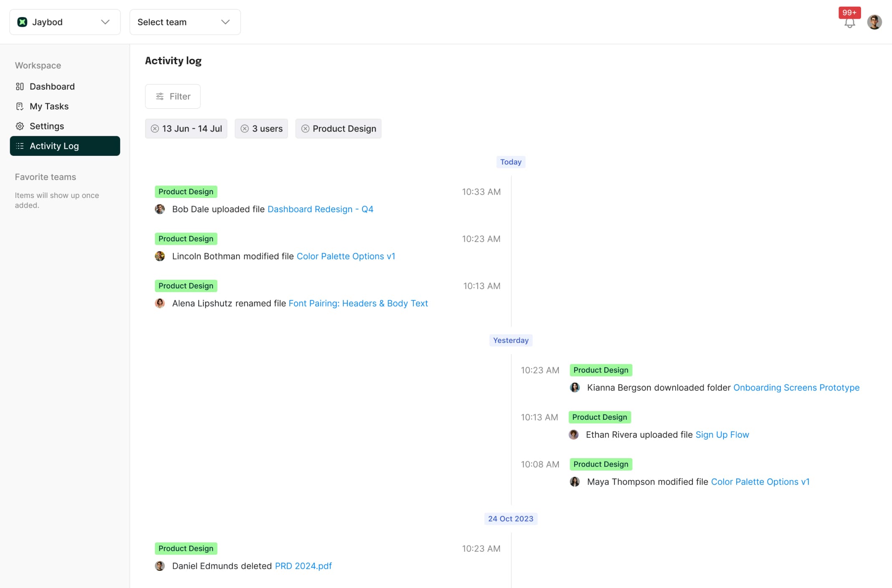Click the Filter sliders icon
Image resolution: width=892 pixels, height=588 pixels.
pos(159,96)
